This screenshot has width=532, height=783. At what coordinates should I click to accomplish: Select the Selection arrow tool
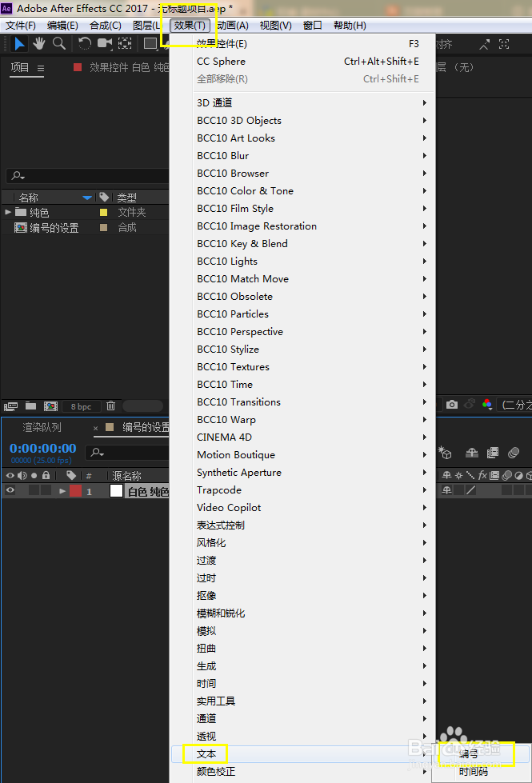19,44
